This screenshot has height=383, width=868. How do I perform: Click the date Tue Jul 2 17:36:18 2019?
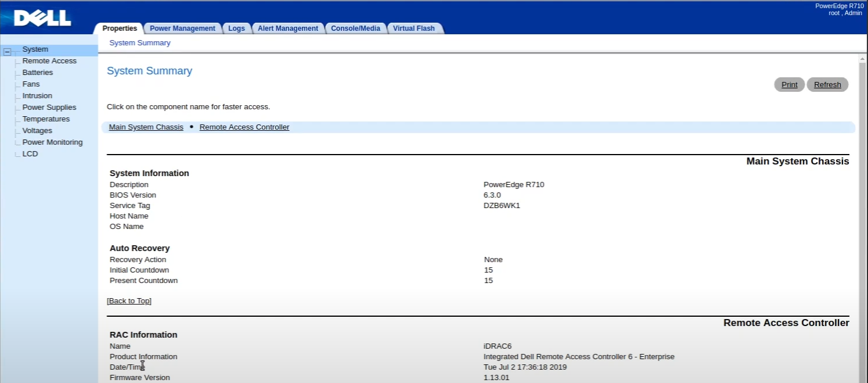525,367
